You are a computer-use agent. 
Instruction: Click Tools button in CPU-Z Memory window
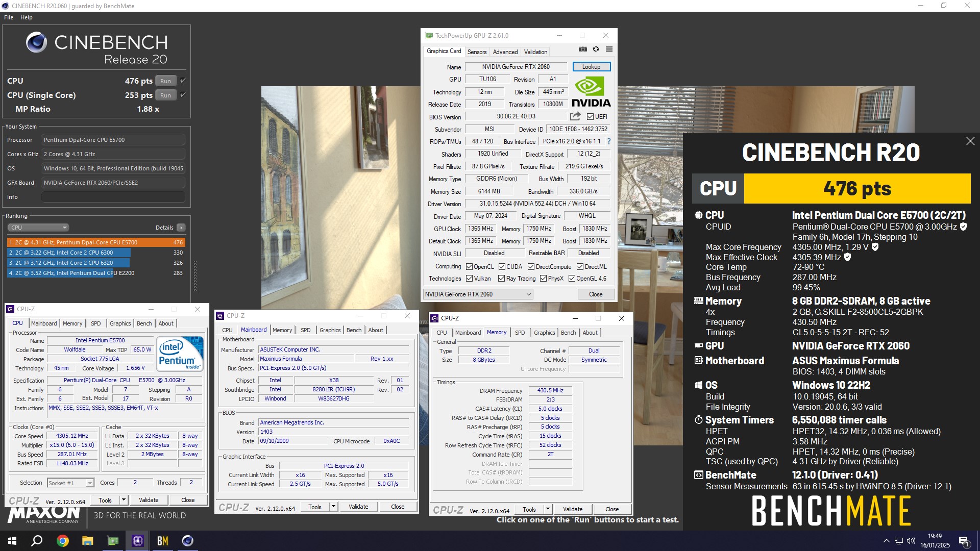pos(529,509)
